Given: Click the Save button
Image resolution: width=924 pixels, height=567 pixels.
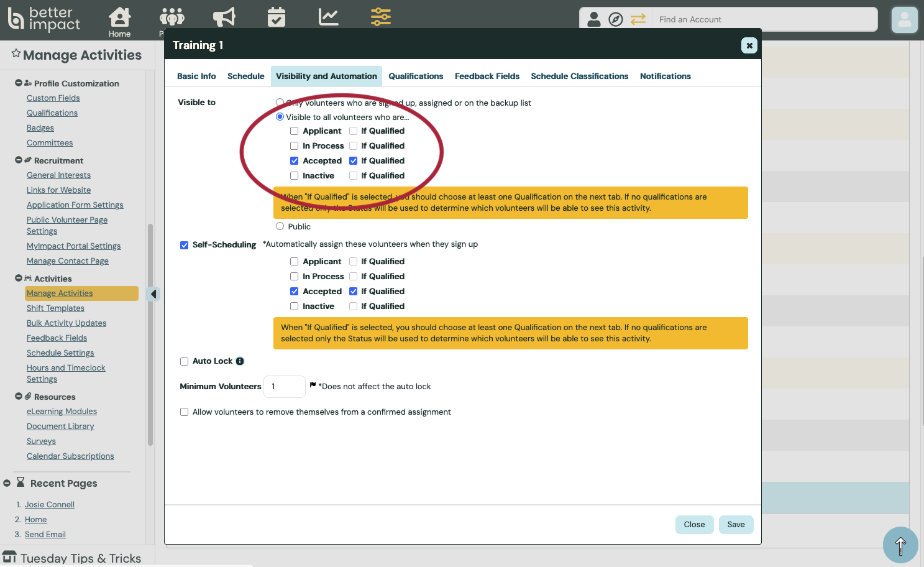Looking at the screenshot, I should pyautogui.click(x=736, y=525).
